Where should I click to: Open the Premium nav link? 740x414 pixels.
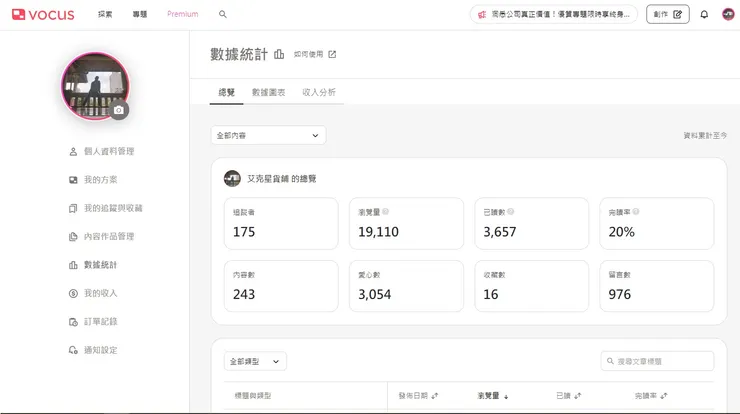pyautogui.click(x=183, y=14)
